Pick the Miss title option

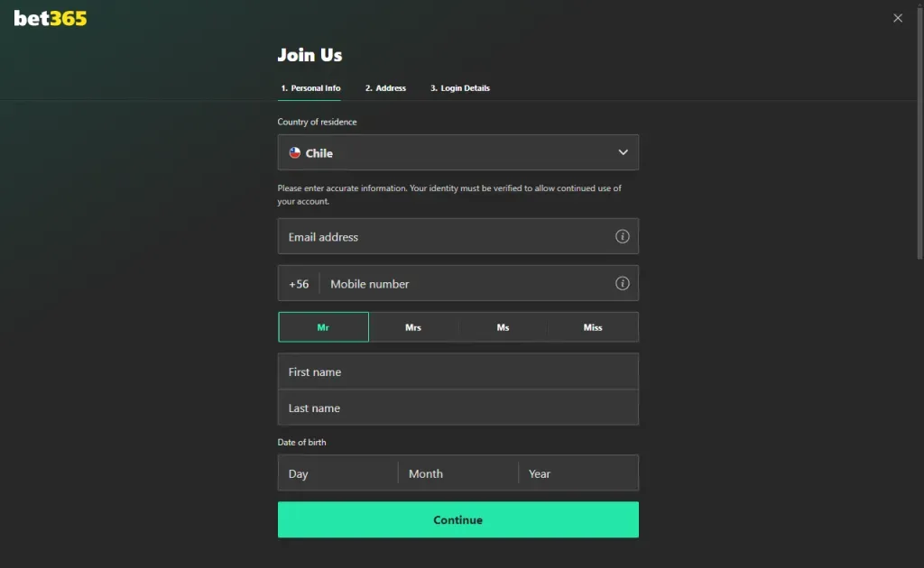click(592, 326)
